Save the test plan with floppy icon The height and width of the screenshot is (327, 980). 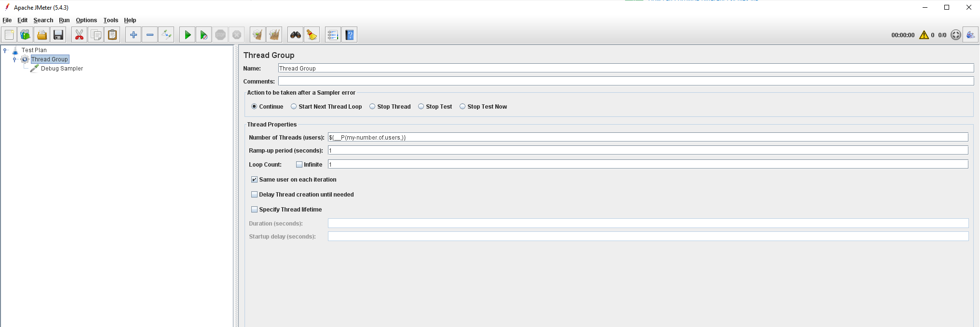point(58,35)
